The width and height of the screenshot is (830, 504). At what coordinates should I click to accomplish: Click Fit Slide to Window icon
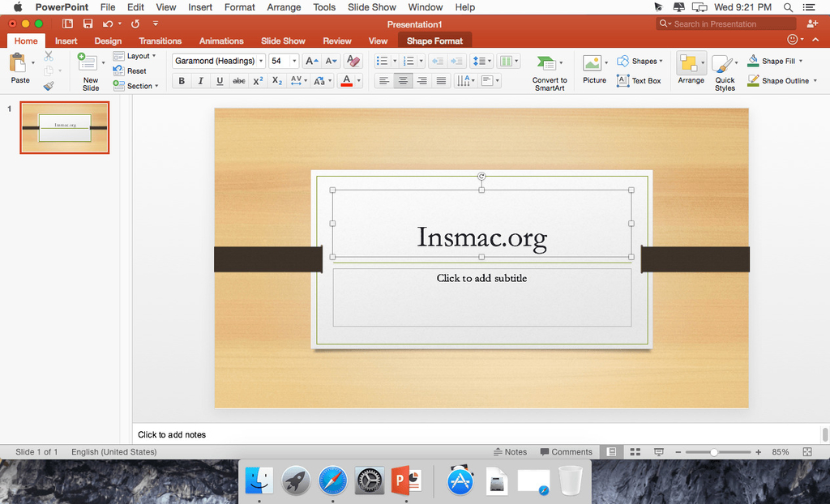pos(807,452)
